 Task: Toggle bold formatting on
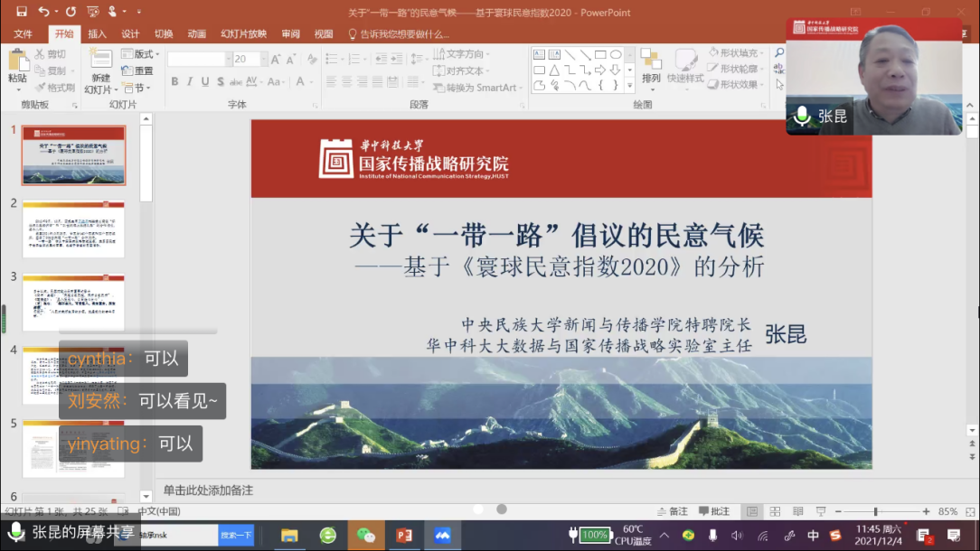coord(174,81)
